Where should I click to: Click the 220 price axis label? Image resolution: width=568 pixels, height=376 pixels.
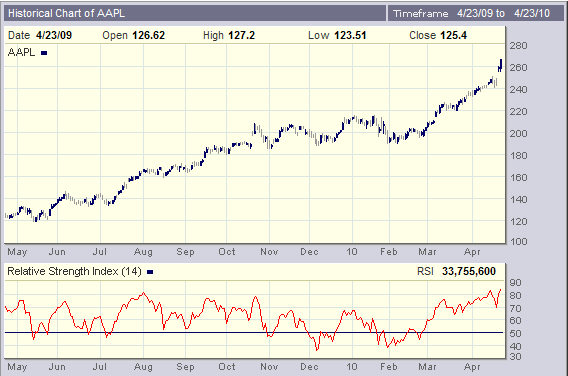point(518,112)
